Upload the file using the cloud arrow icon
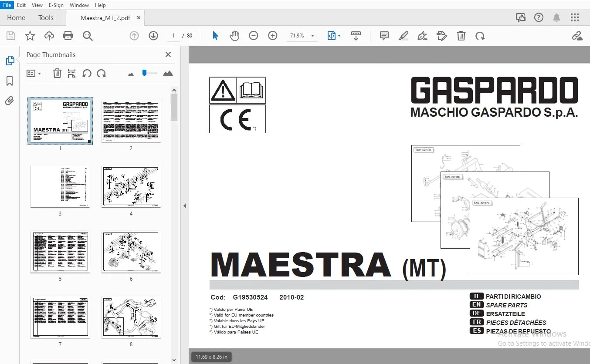 coord(49,36)
